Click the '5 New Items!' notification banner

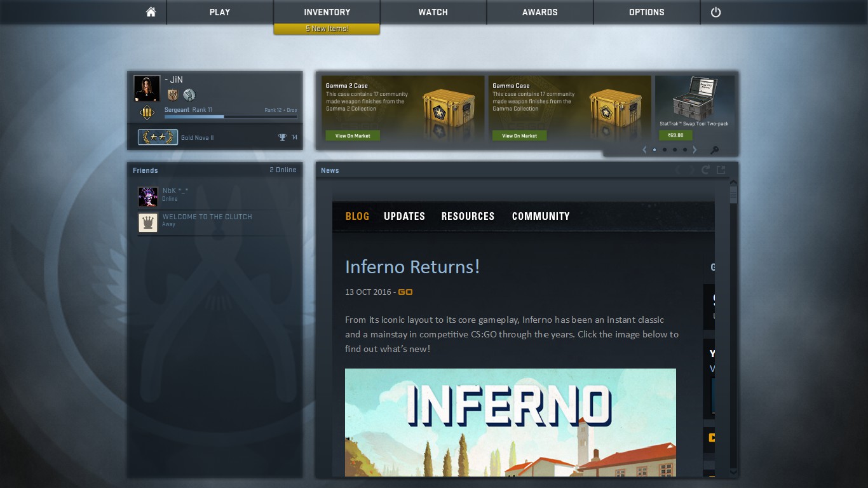(x=327, y=29)
